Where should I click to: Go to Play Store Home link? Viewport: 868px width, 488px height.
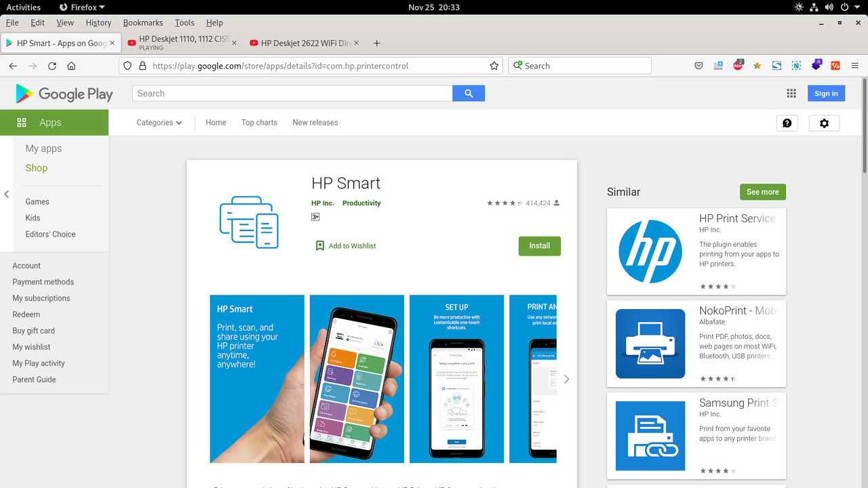pyautogui.click(x=216, y=123)
